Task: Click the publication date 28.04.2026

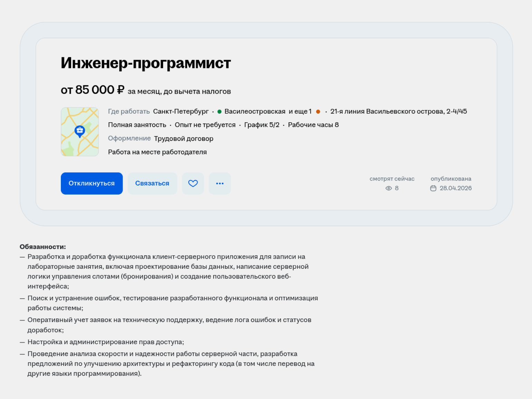Action: (455, 188)
